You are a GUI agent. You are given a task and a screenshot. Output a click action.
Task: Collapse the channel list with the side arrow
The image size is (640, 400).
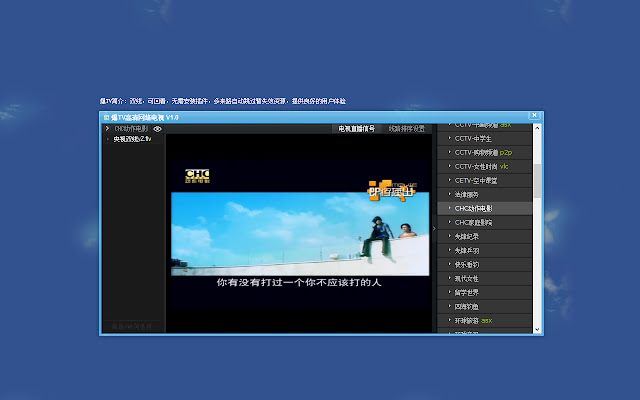434,229
